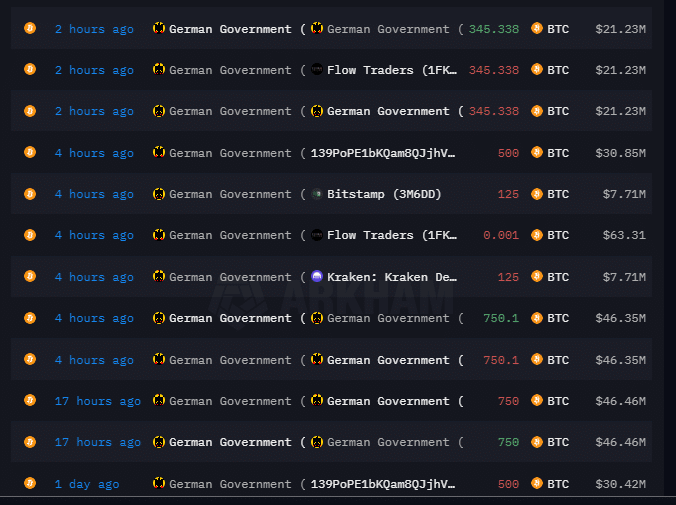
Task: Click '2 hours ago' in Flow Traders row
Action: [94, 70]
